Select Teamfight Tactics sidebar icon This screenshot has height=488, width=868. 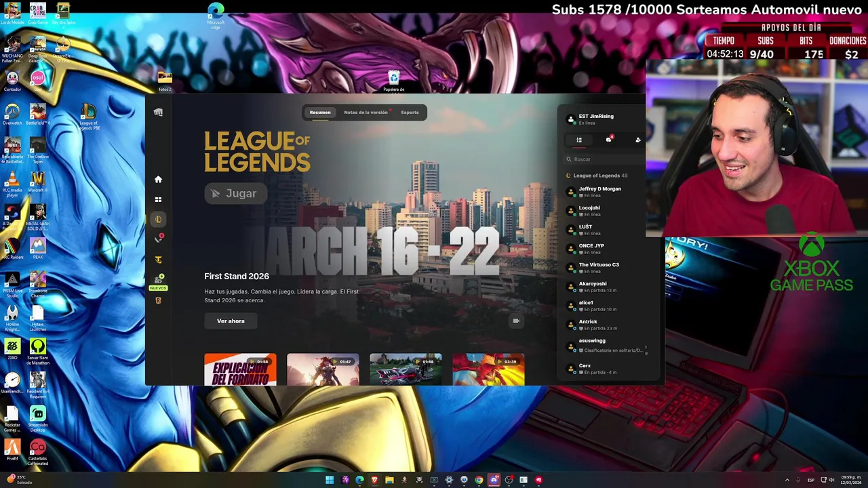[x=158, y=260]
